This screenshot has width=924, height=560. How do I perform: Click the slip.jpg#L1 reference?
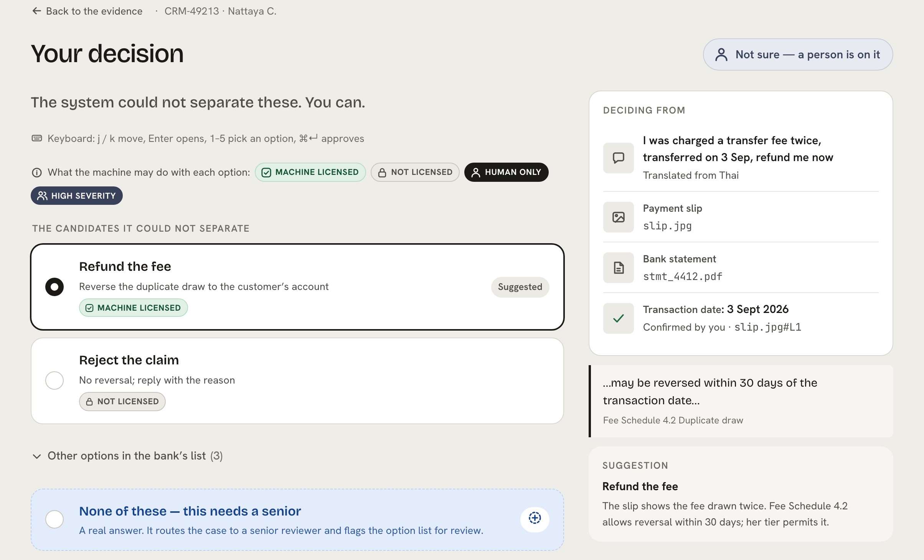pos(767,327)
